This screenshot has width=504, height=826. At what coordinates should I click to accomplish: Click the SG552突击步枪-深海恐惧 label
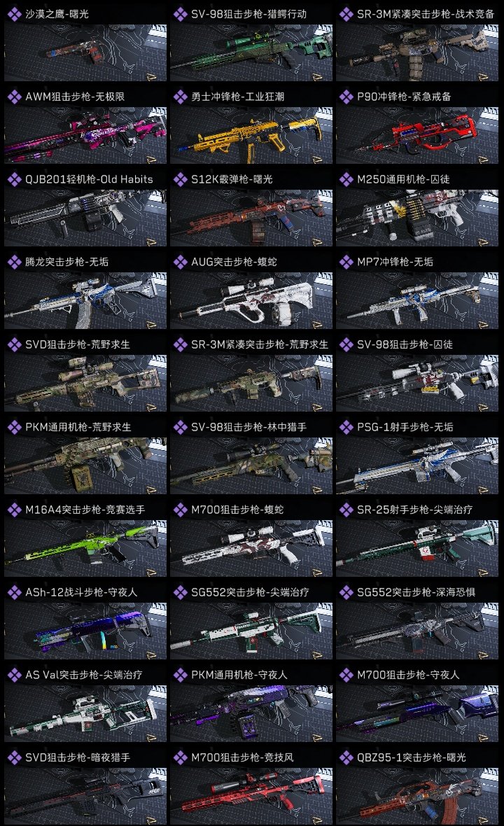(416, 592)
